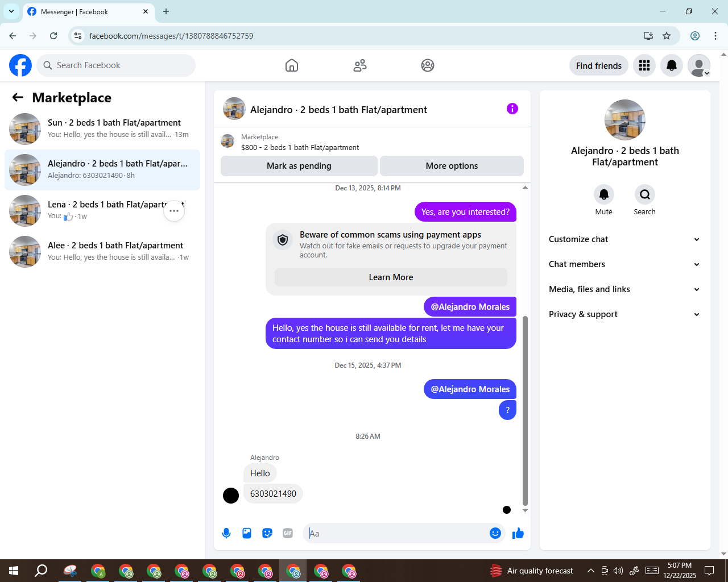Install app icon in address bar
Image resolution: width=728 pixels, height=582 pixels.
[x=648, y=36]
